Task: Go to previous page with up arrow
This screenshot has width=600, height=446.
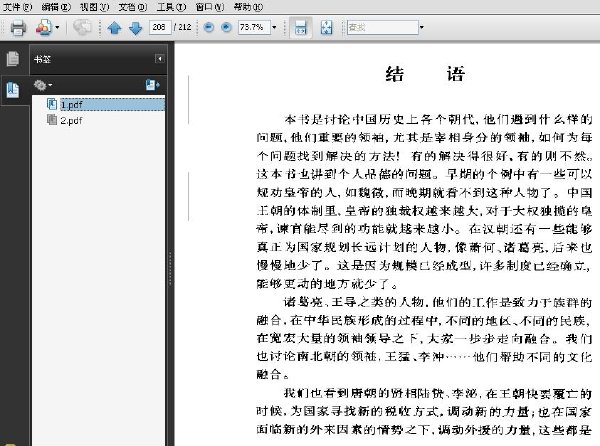Action: [x=114, y=28]
